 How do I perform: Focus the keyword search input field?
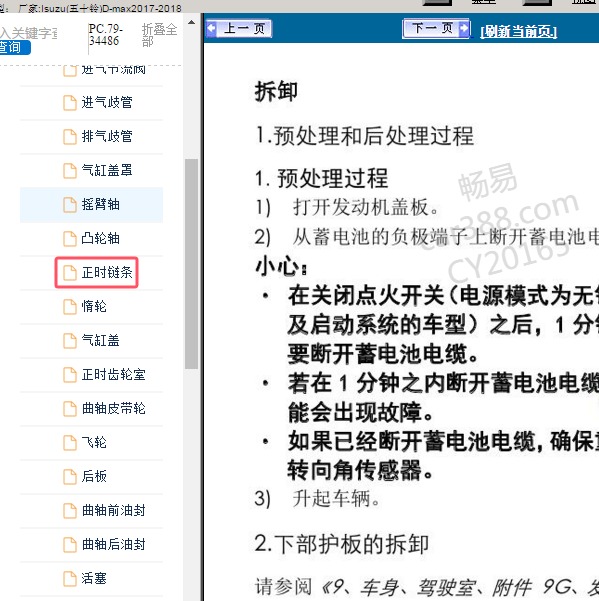tap(29, 33)
